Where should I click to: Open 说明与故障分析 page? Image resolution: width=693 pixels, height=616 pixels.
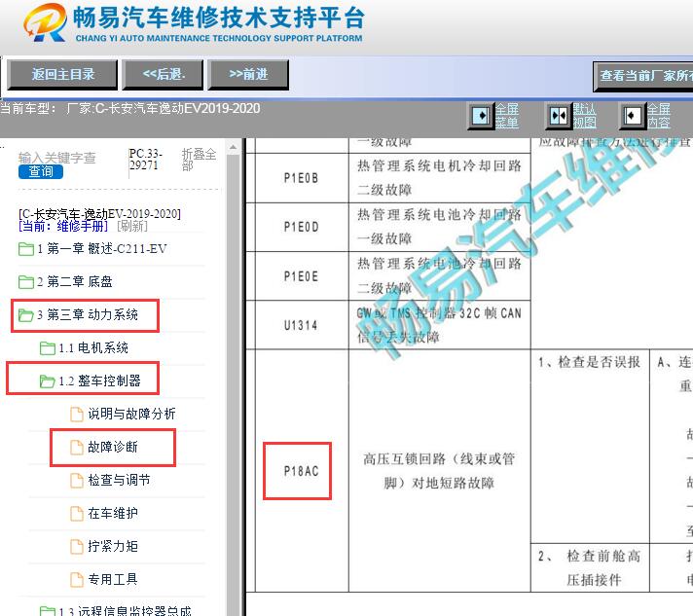click(131, 414)
